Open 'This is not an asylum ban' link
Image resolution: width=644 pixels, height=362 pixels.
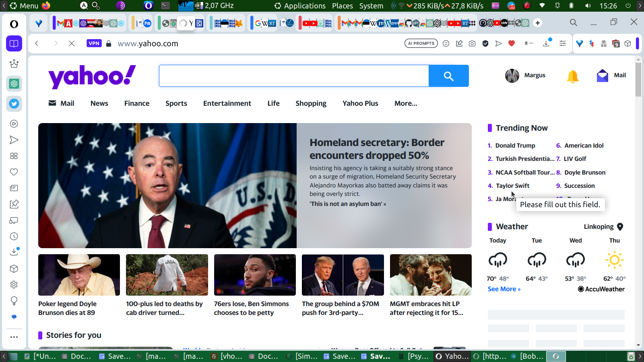[348, 204]
